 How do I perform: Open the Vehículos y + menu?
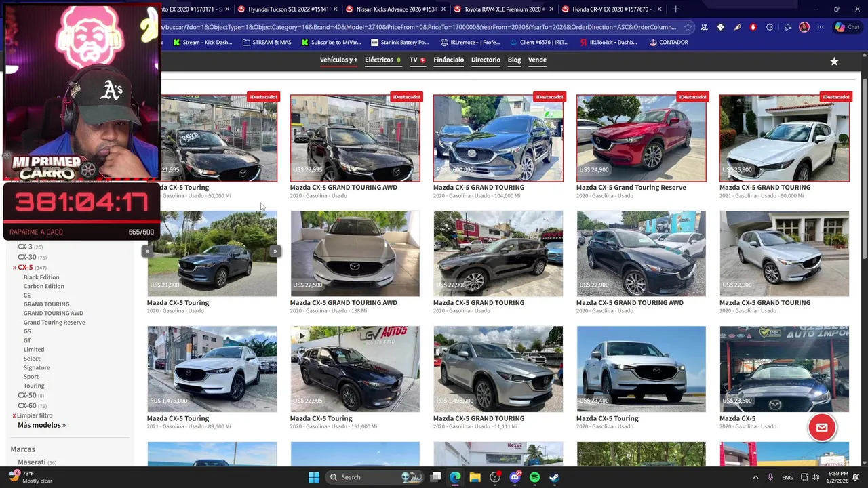tap(338, 60)
